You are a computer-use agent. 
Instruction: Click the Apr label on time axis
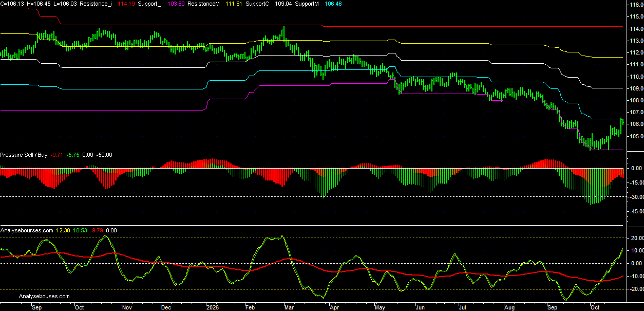(334, 307)
